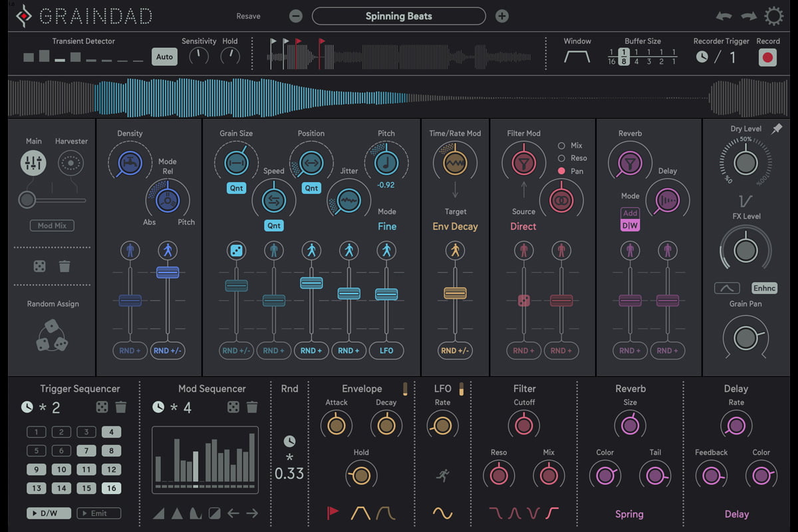798x532 pixels.
Task: Click the LFO running man icon
Action: 442,475
